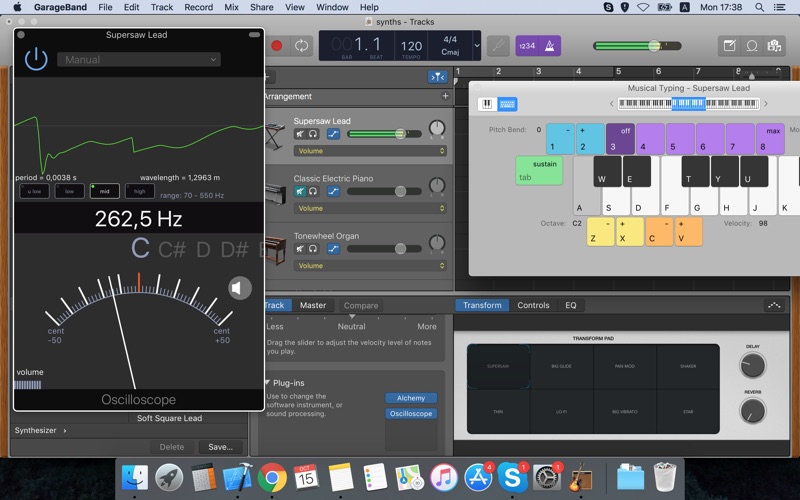Unmute the Classic Electric Piano track
Screen dimensions: 800x500
point(300,191)
